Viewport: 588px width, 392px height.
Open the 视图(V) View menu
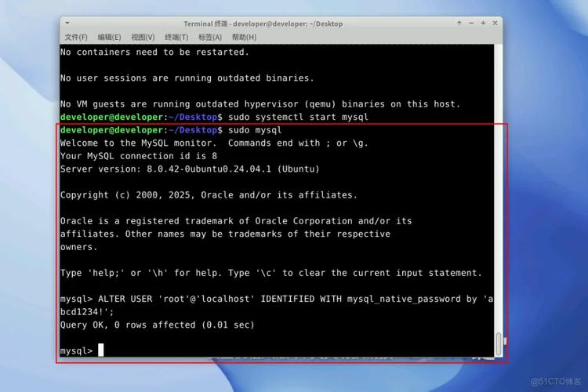click(143, 37)
